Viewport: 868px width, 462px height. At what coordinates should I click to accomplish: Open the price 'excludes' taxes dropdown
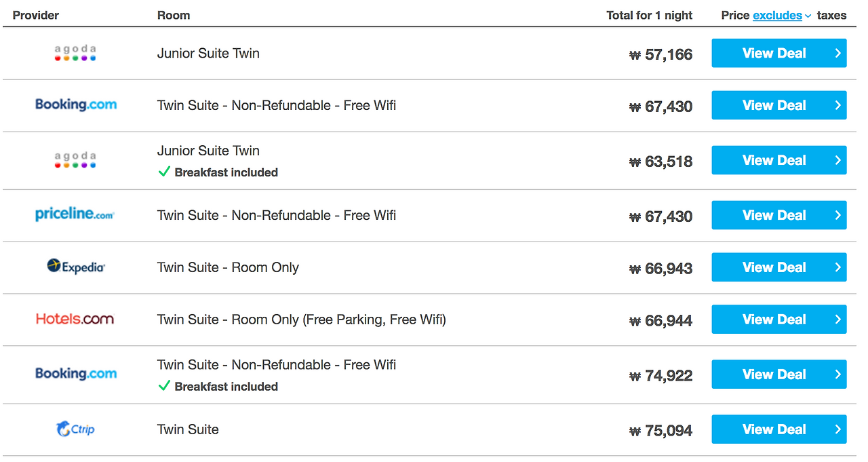[x=782, y=15]
